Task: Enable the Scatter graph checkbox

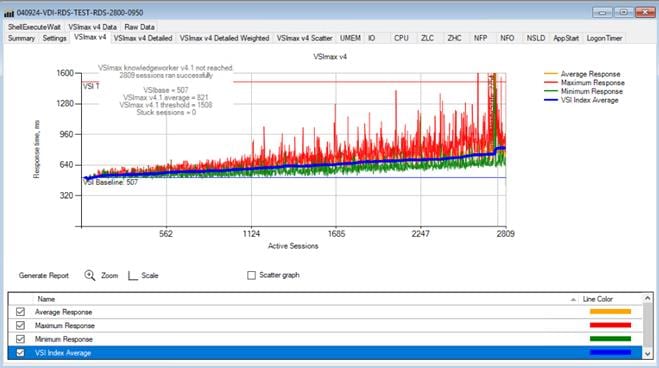Action: pos(251,275)
